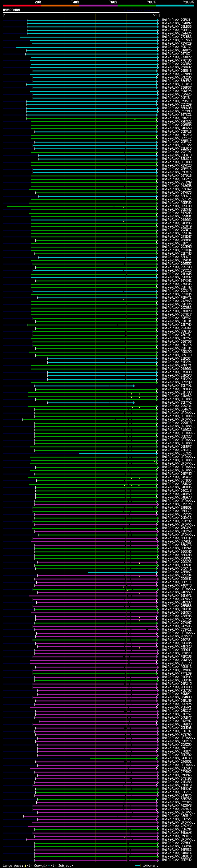The width and height of the screenshot is (197, 868).
Task: Select the UniRef100_Q96556 label
Action: coord(176,125)
